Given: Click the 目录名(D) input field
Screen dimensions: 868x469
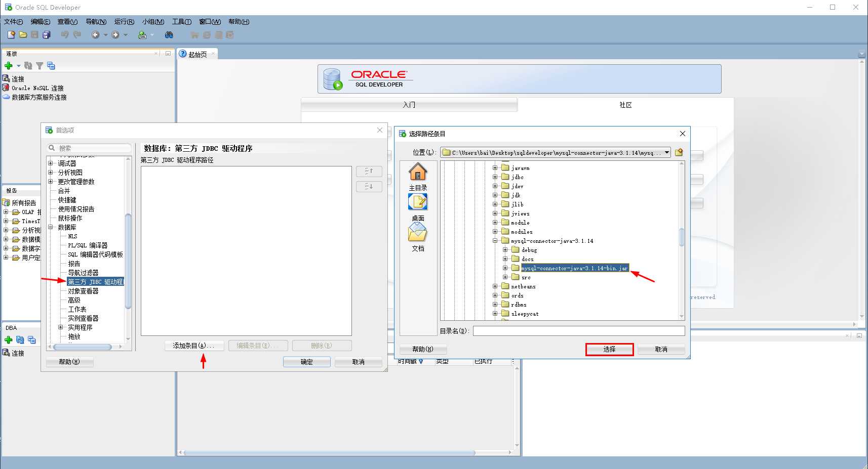Looking at the screenshot, I should (579, 330).
